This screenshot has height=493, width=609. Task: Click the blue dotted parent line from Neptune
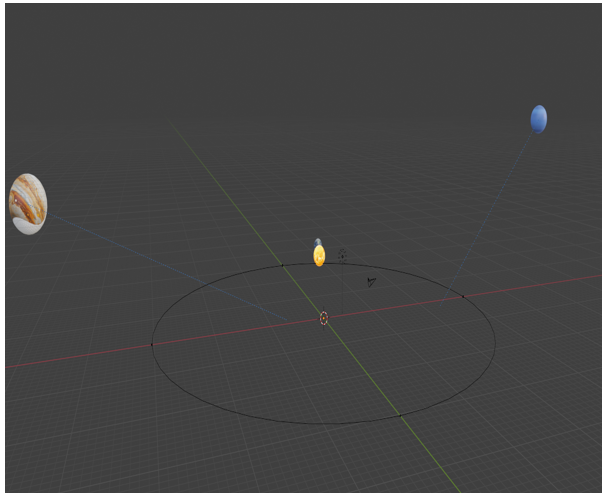[487, 218]
